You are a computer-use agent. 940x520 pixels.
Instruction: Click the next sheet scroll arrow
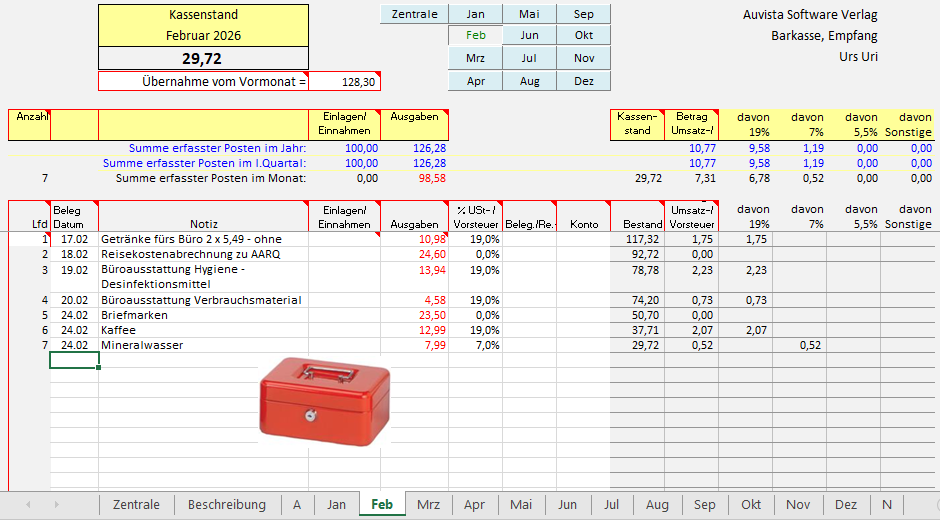pos(55,505)
